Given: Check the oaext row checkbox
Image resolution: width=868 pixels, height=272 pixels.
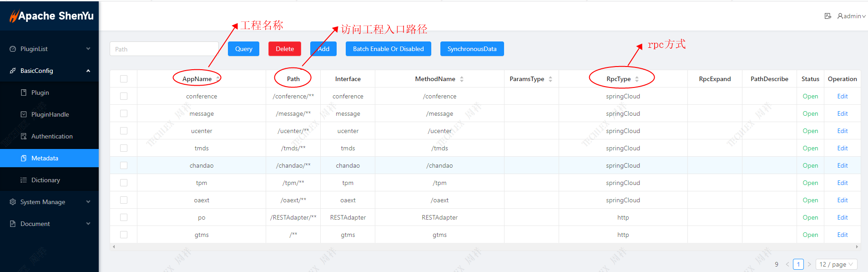Looking at the screenshot, I should tap(124, 200).
